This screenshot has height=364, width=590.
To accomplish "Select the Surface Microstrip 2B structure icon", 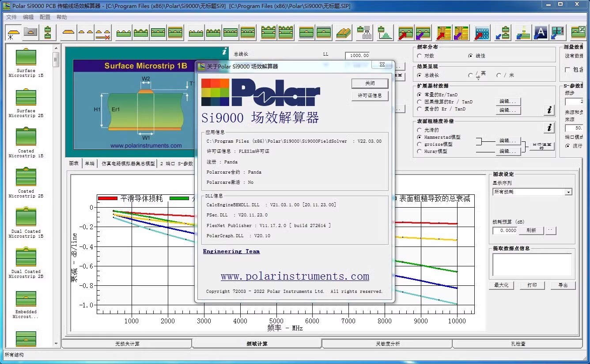I will (x=26, y=98).
